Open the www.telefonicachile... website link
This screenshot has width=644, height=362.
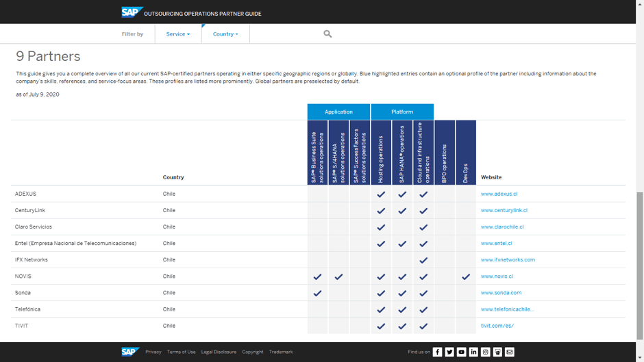508,309
